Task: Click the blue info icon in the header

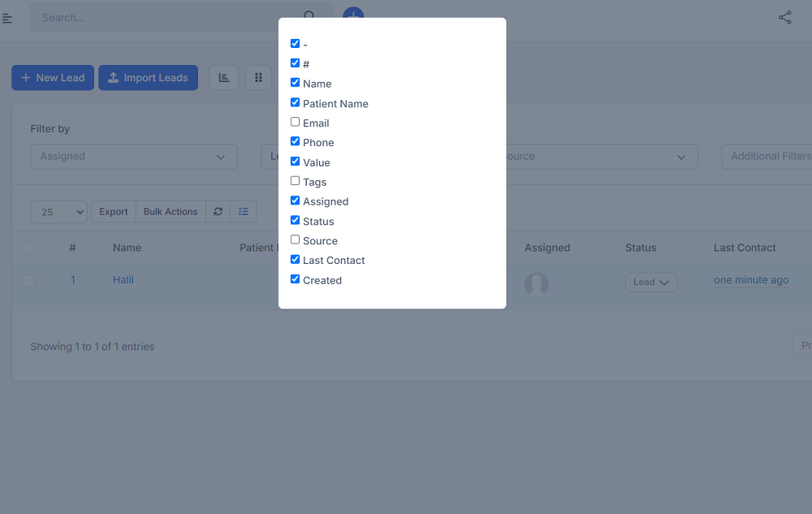Action: tap(353, 14)
